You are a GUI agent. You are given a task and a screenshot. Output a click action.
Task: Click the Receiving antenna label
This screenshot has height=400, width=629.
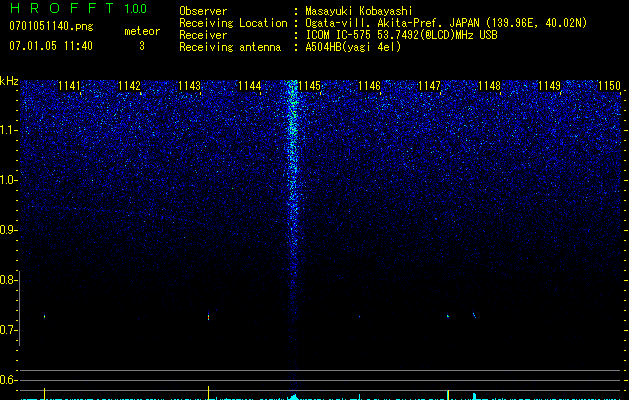(x=230, y=47)
